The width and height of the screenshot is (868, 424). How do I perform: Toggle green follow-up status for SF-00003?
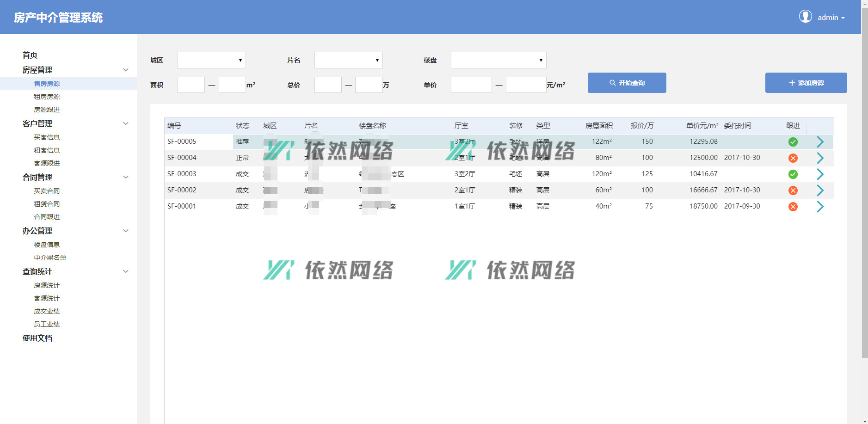793,174
